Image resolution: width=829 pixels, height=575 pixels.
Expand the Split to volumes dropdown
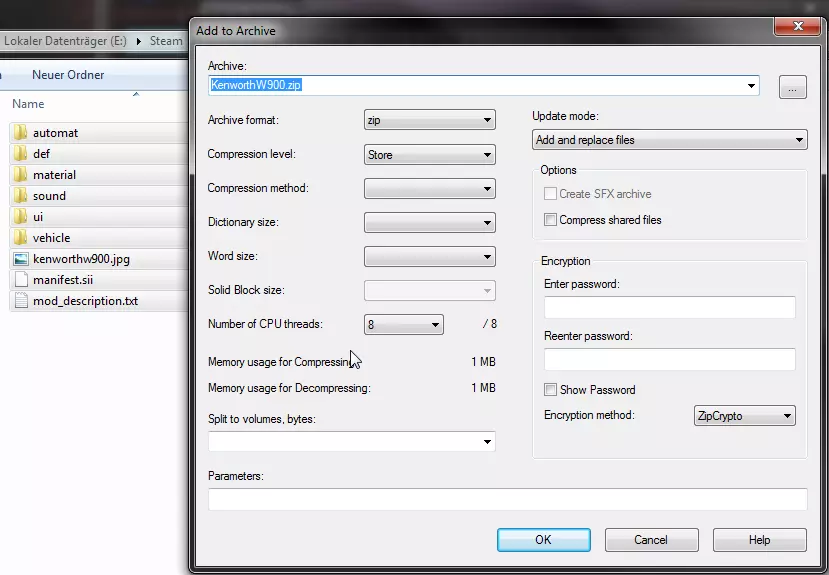(x=487, y=442)
